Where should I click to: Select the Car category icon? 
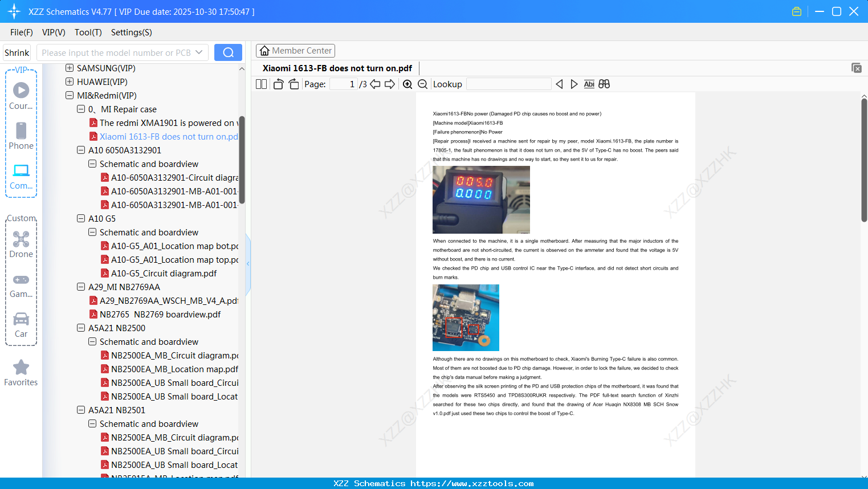coord(21,325)
